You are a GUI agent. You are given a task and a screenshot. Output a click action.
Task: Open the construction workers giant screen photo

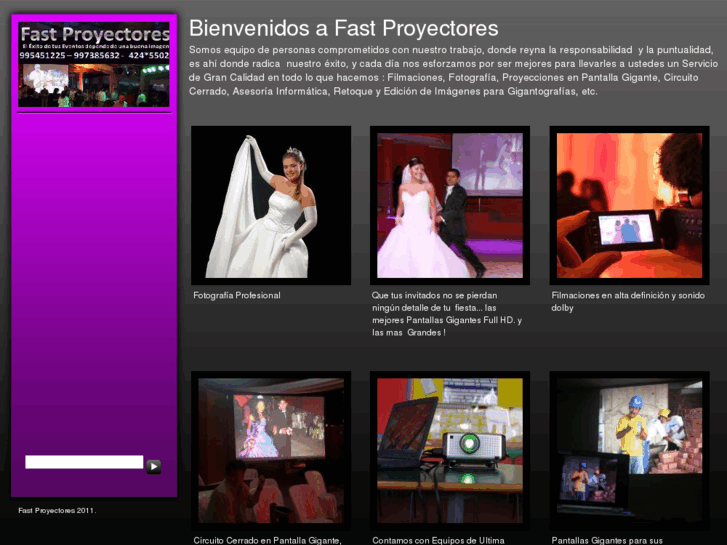629,450
